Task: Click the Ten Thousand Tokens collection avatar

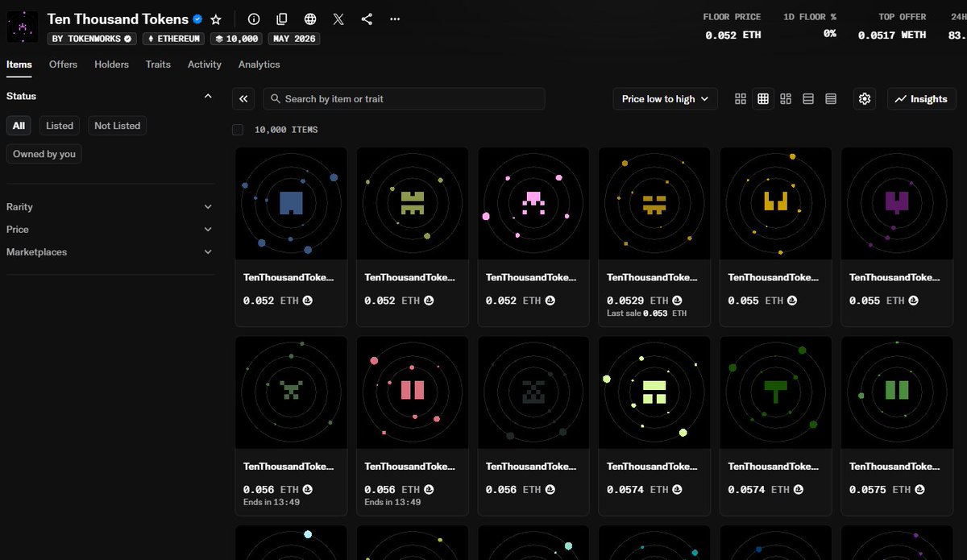Action: pos(23,26)
